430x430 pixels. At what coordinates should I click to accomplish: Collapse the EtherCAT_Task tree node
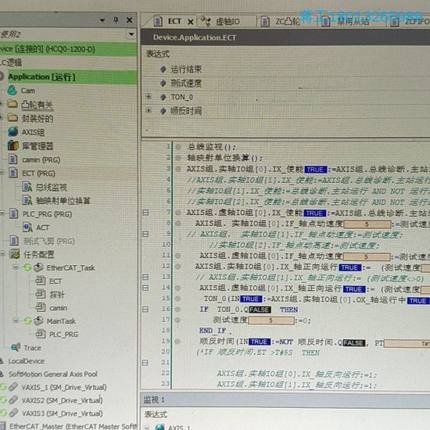(x=16, y=267)
